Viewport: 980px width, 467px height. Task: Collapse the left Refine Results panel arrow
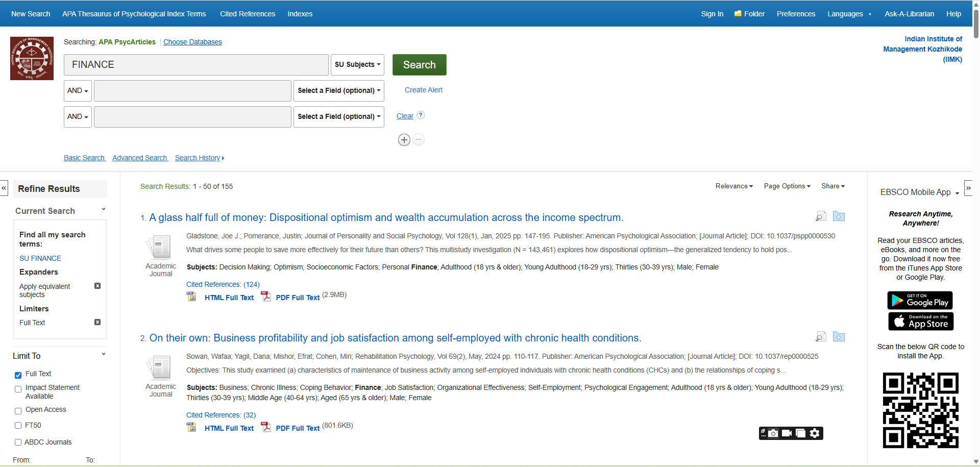(4, 188)
